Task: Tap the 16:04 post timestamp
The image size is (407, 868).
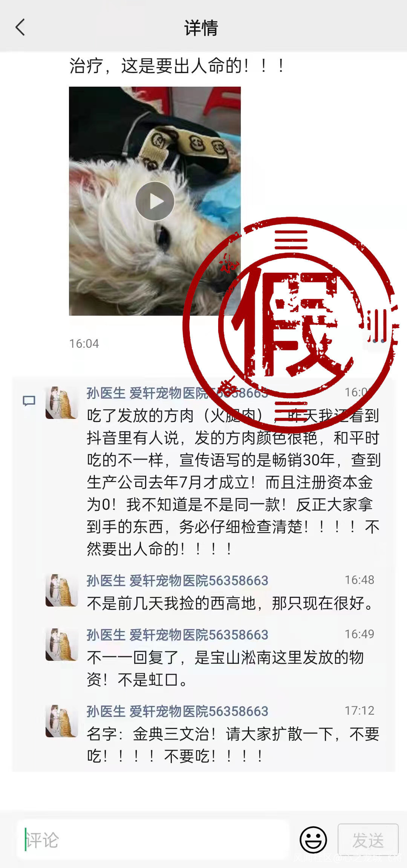Action: pos(84,344)
